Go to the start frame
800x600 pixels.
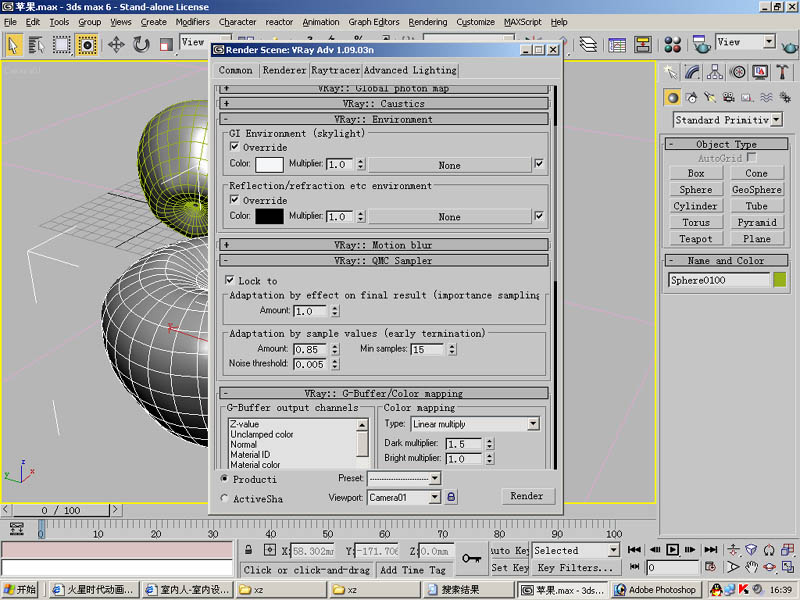[634, 549]
